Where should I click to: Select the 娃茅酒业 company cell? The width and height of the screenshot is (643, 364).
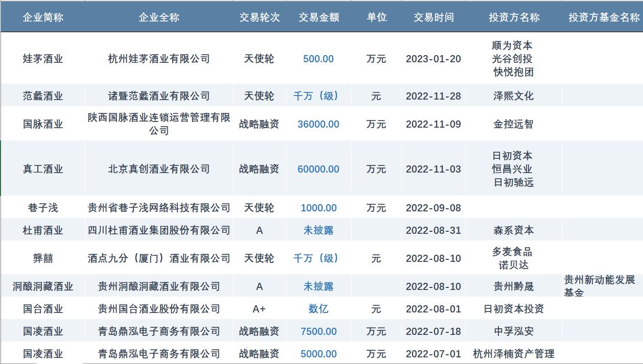tap(43, 59)
